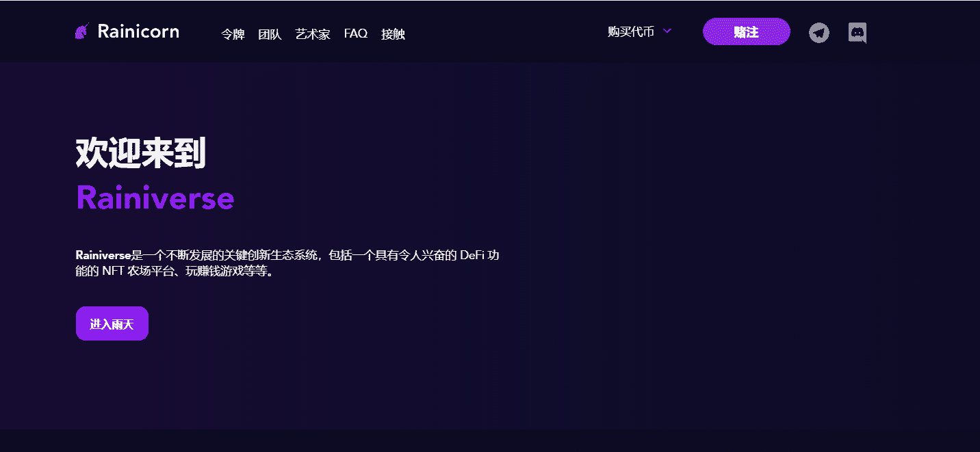Open the Telegram channel icon
The image size is (980, 452).
pos(818,32)
